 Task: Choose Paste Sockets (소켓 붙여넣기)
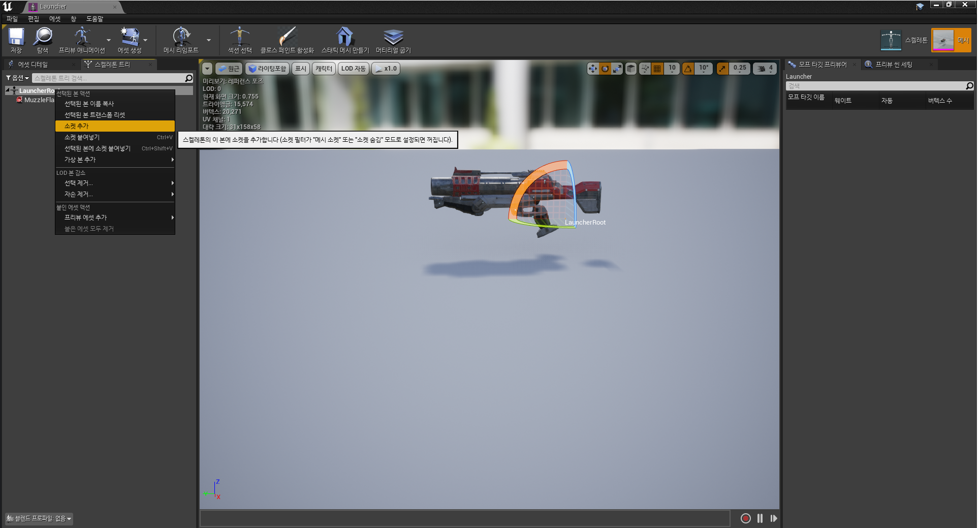pyautogui.click(x=115, y=137)
